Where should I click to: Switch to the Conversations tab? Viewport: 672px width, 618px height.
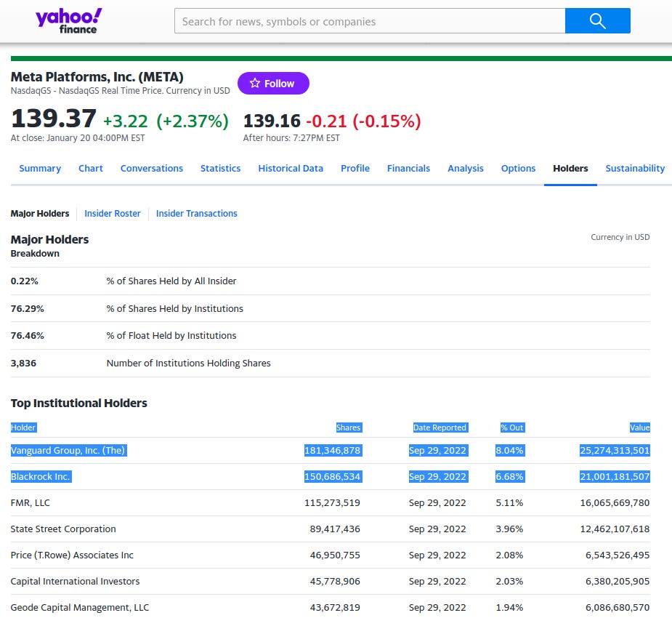click(x=151, y=168)
